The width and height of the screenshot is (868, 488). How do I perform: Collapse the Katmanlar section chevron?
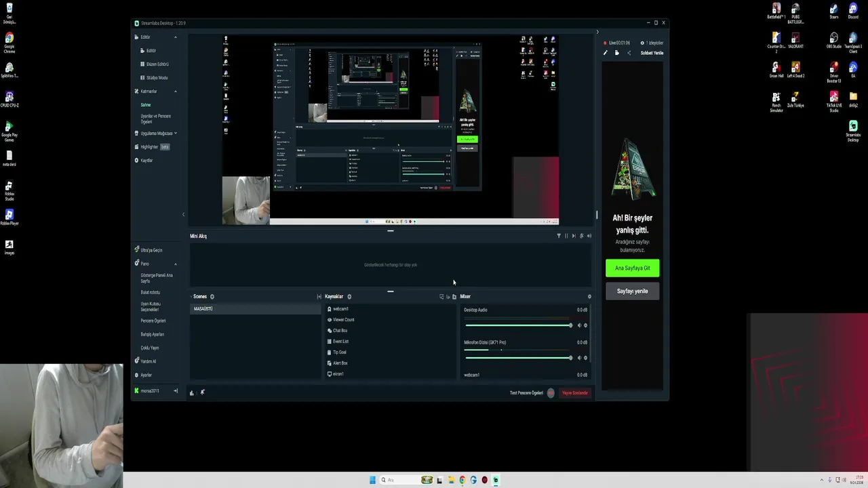click(176, 91)
